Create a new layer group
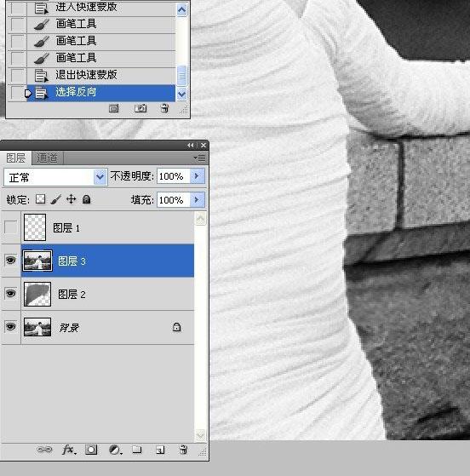 pyautogui.click(x=137, y=450)
